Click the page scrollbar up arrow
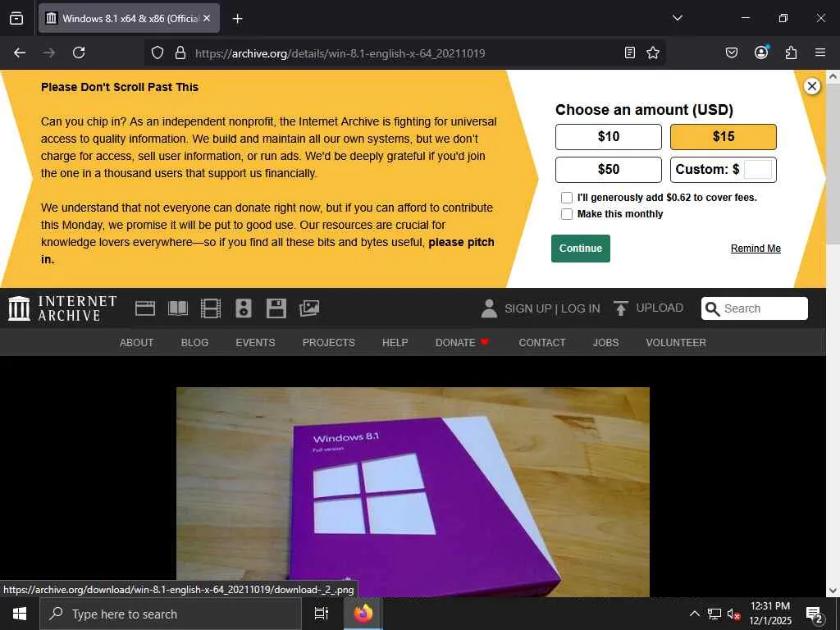This screenshot has width=840, height=630. [x=833, y=76]
